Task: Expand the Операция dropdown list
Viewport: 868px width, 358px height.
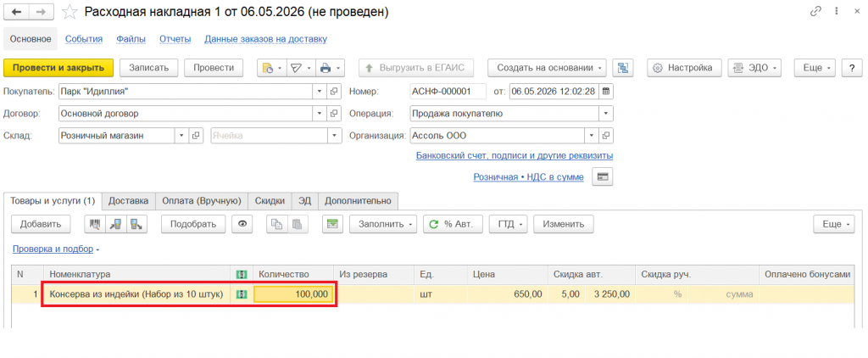Action: point(606,114)
